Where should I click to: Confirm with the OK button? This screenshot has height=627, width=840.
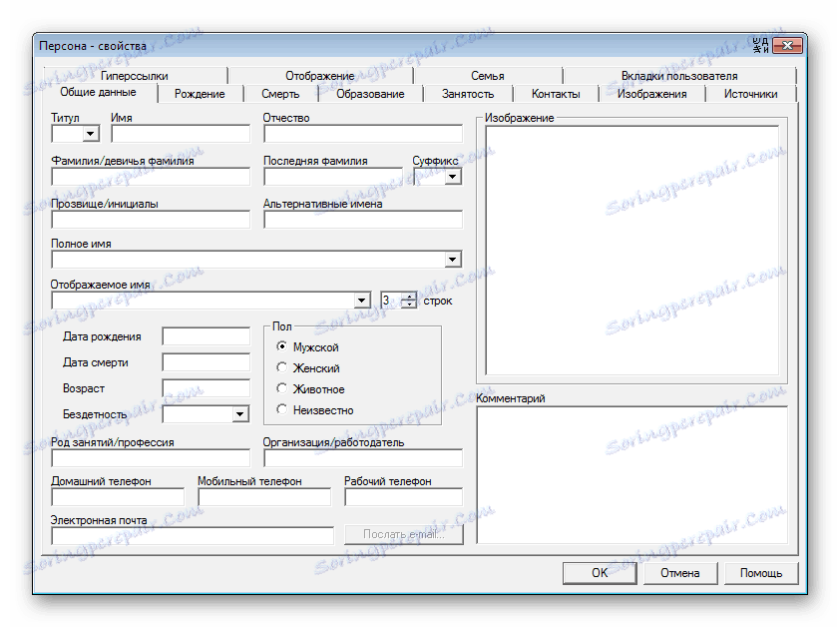pyautogui.click(x=600, y=573)
